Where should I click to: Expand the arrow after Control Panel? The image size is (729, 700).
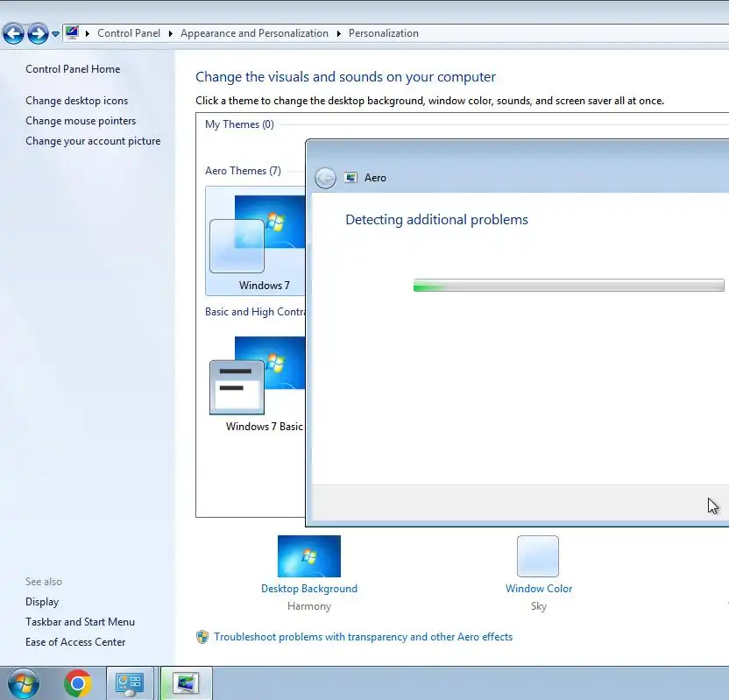[x=171, y=33]
